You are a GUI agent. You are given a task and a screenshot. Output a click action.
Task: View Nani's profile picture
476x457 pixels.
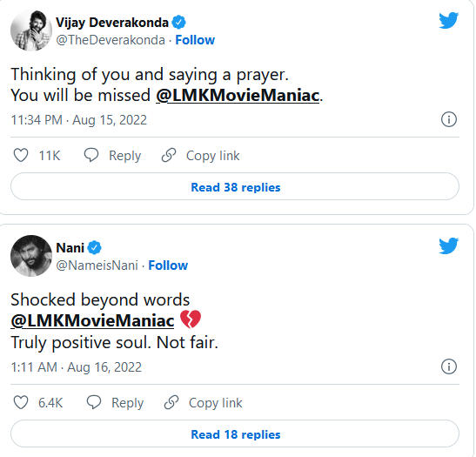pyautogui.click(x=31, y=256)
